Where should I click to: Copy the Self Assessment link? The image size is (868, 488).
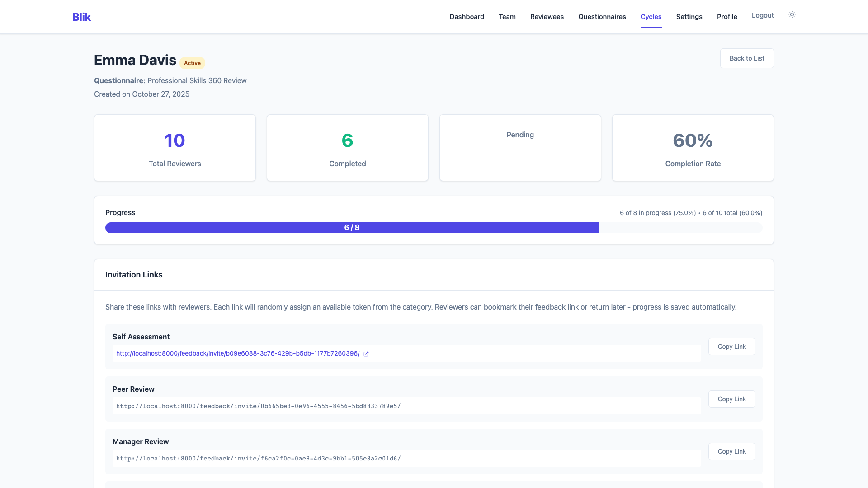coord(731,347)
